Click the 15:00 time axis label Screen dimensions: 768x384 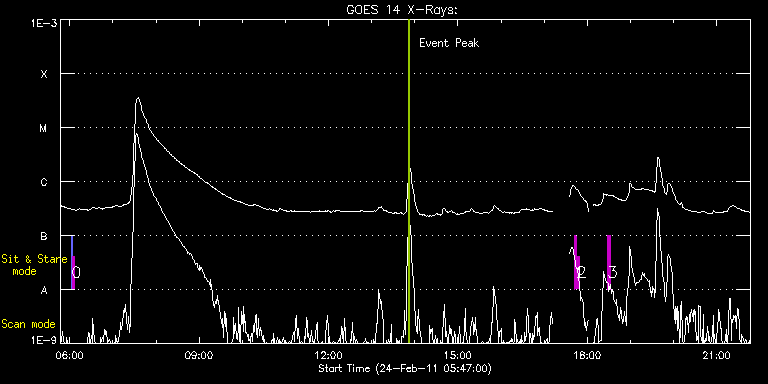[x=458, y=355]
